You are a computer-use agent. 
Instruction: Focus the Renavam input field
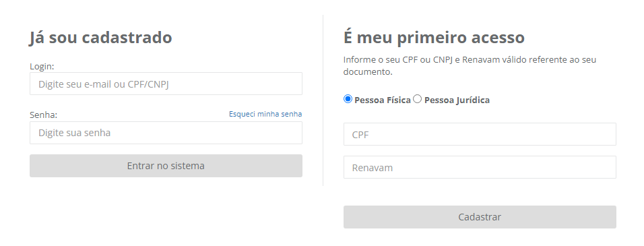[480, 167]
